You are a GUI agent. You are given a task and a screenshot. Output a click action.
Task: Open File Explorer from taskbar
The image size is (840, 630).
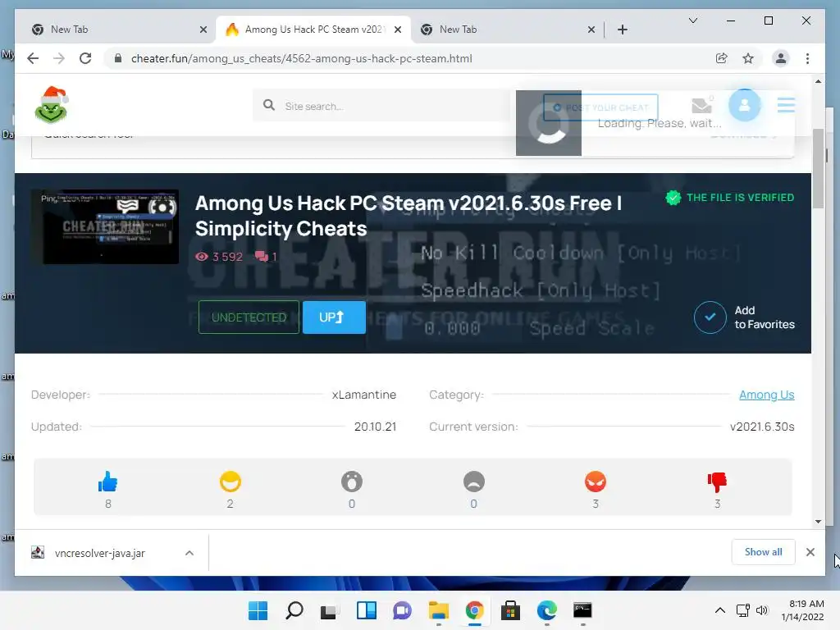click(438, 610)
